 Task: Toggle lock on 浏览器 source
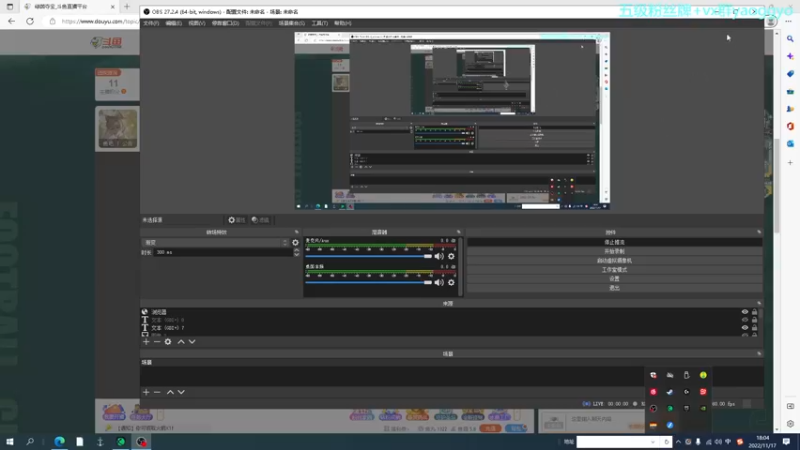(755, 312)
